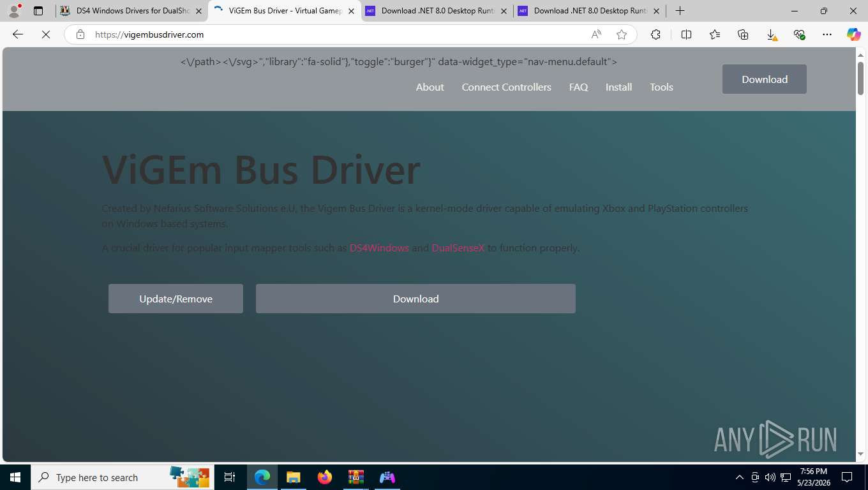Open the Favorites list icon
The image size is (868, 490).
coord(714,34)
